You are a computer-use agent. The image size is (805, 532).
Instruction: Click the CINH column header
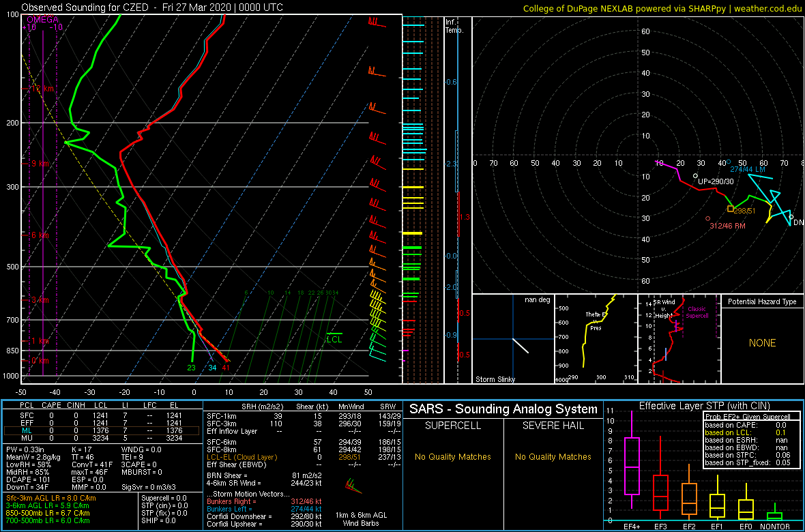click(76, 406)
